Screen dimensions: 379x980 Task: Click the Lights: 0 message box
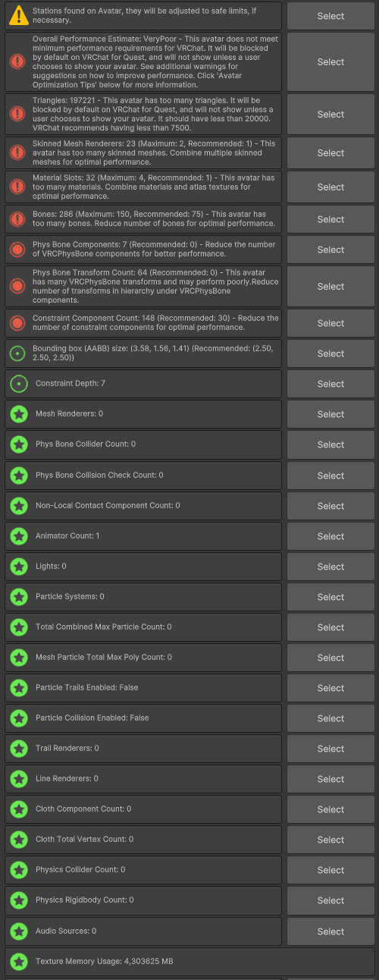[143, 567]
